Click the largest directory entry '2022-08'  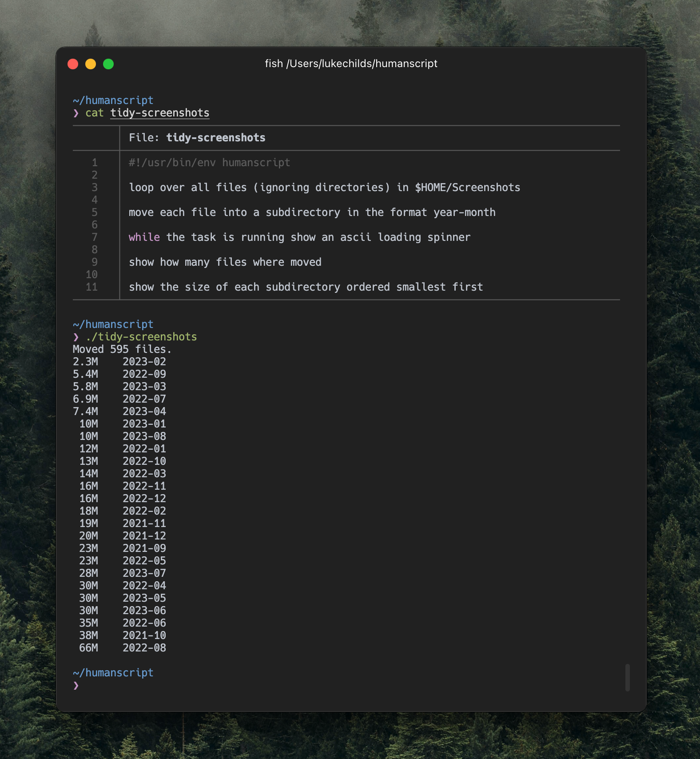coord(144,648)
